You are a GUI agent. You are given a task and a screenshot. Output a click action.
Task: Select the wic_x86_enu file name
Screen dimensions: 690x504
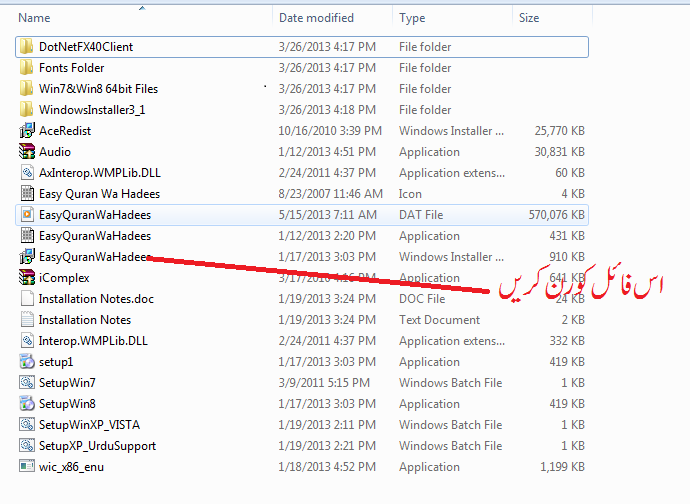71,467
